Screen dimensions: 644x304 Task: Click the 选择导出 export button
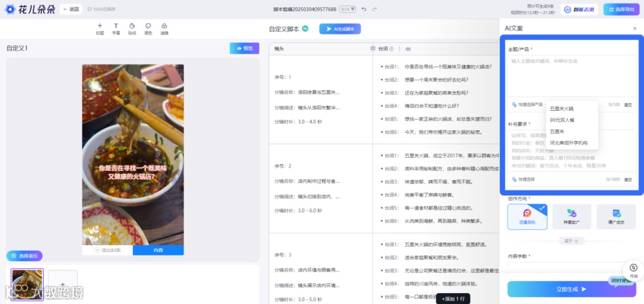pyautogui.click(x=621, y=9)
